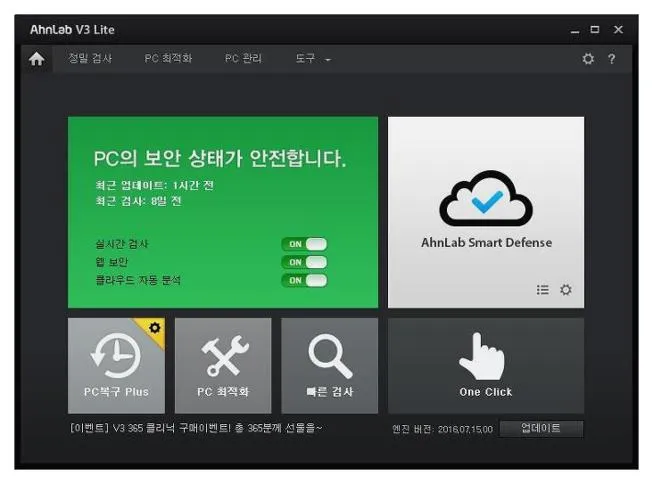The width and height of the screenshot is (653, 484).
Task: Open the V3 365 클리닉 event link
Action: [196, 428]
